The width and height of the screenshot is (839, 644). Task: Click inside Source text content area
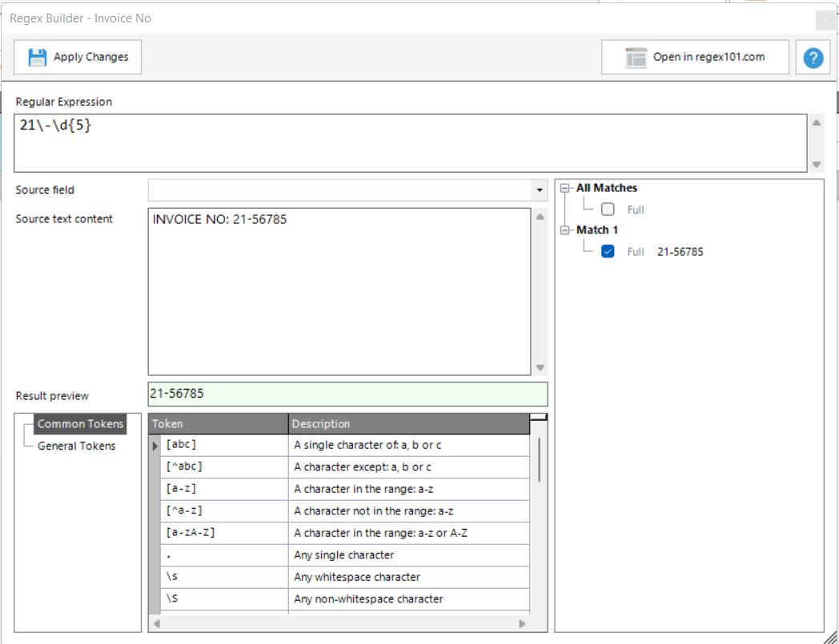pos(339,292)
